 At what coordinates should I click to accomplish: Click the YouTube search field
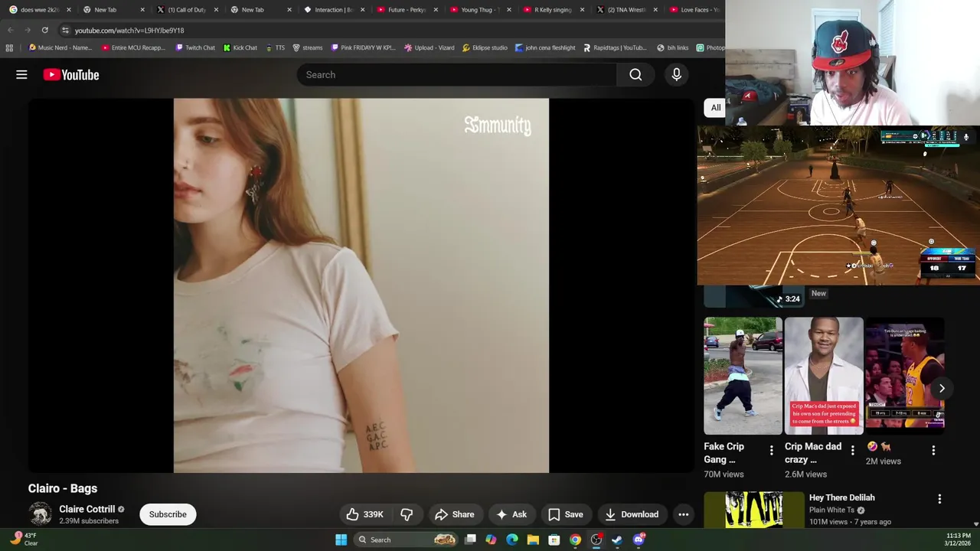pyautogui.click(x=456, y=74)
